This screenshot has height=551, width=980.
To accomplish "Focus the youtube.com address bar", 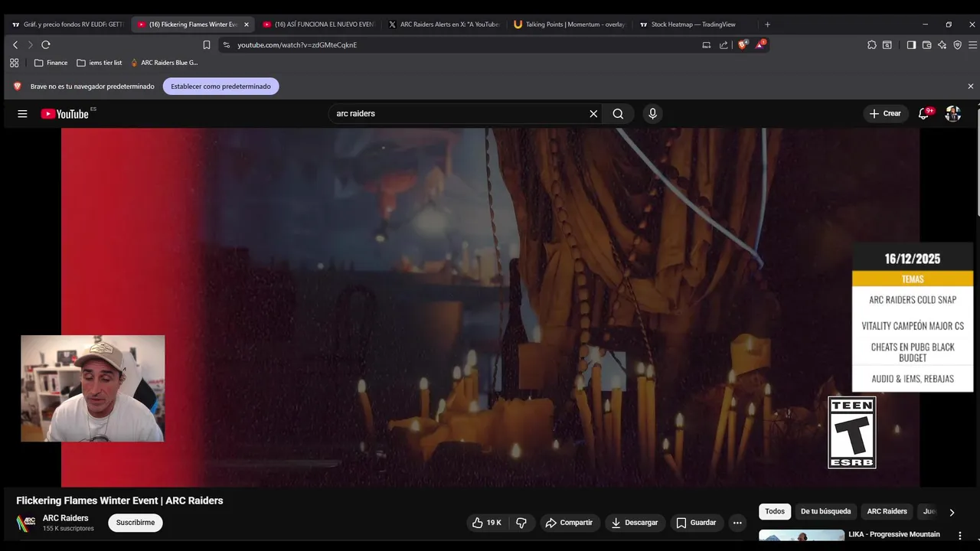I will click(459, 45).
